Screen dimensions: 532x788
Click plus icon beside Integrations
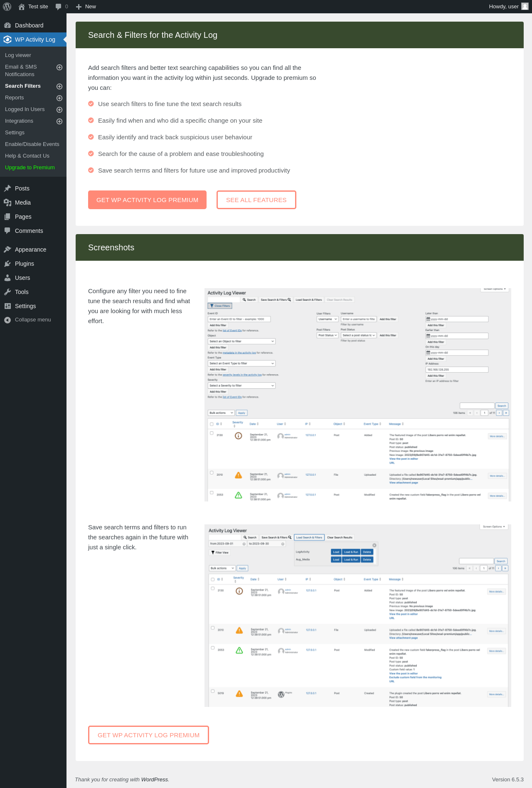click(x=59, y=121)
